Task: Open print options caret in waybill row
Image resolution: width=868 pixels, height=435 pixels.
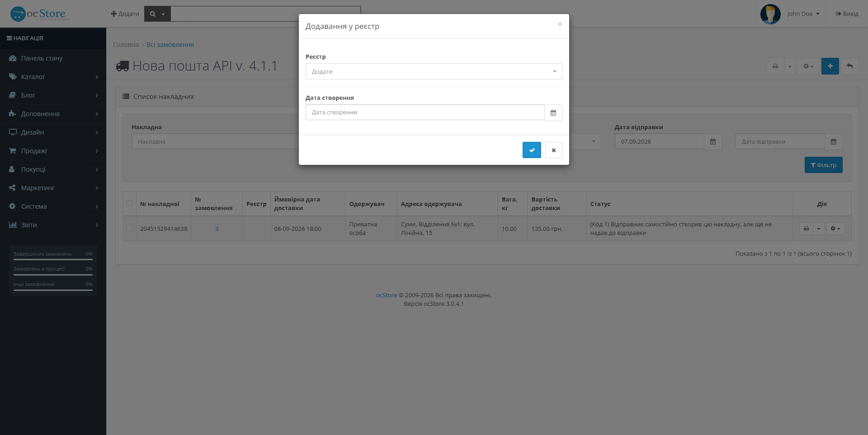Action: coord(819,229)
